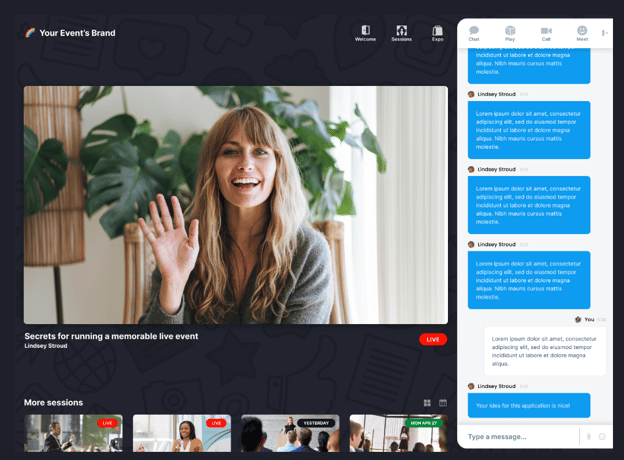Click the attachment icon in message bar
The width and height of the screenshot is (624, 460).
coord(588,437)
